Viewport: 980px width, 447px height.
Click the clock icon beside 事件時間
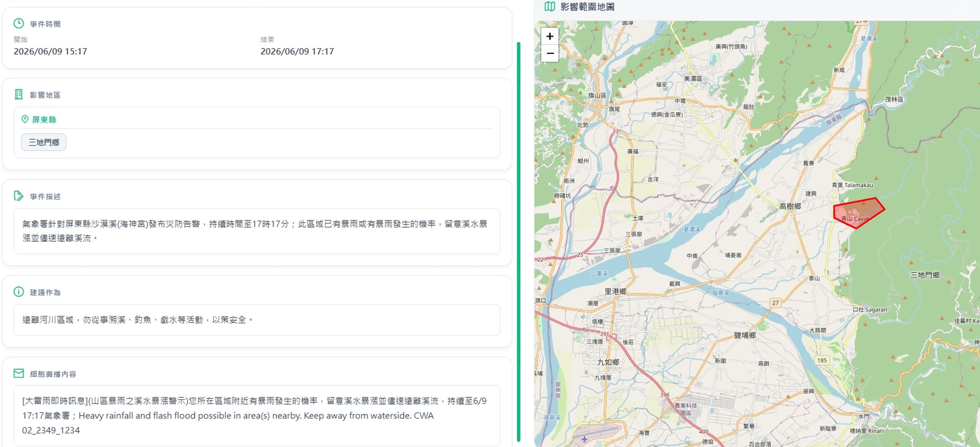point(19,24)
